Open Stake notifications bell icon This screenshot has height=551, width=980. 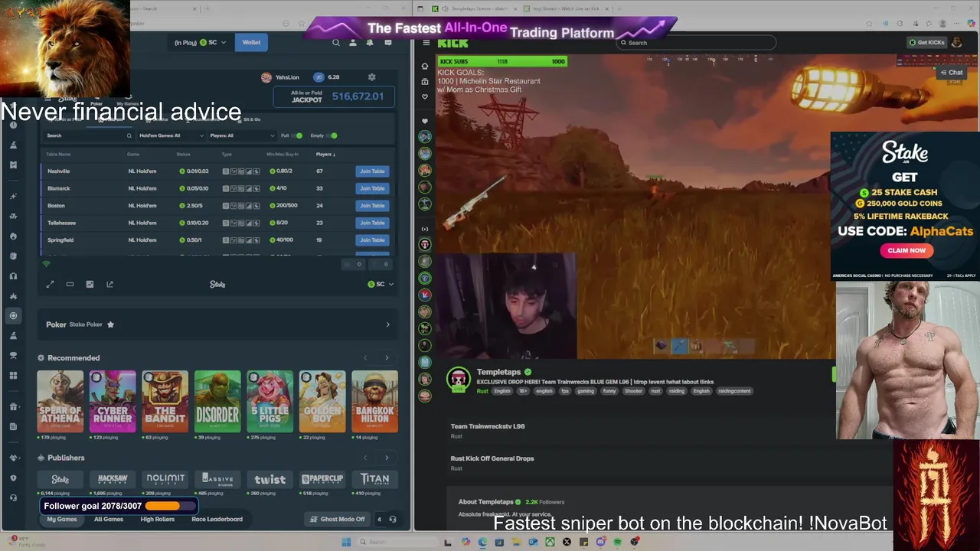pos(370,43)
